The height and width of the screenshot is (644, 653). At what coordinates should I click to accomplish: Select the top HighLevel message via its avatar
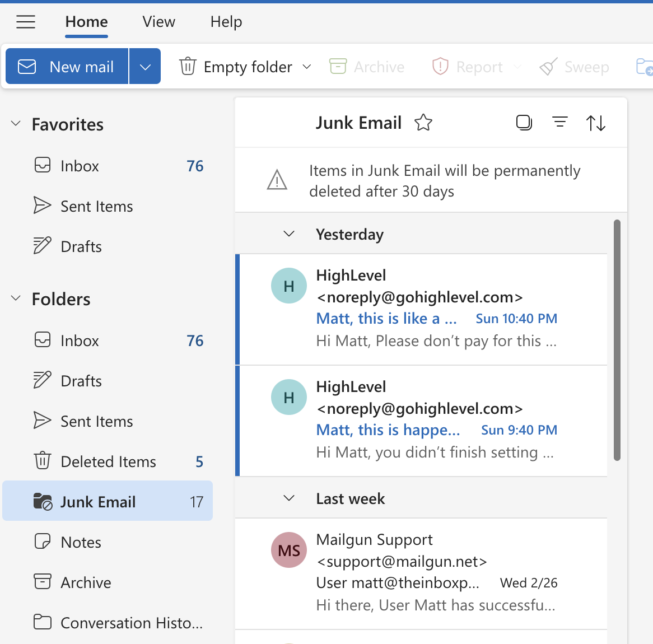pyautogui.click(x=288, y=286)
